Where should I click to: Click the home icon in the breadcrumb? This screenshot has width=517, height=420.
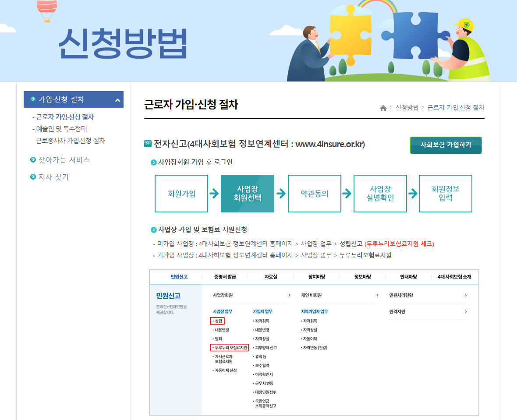click(382, 107)
